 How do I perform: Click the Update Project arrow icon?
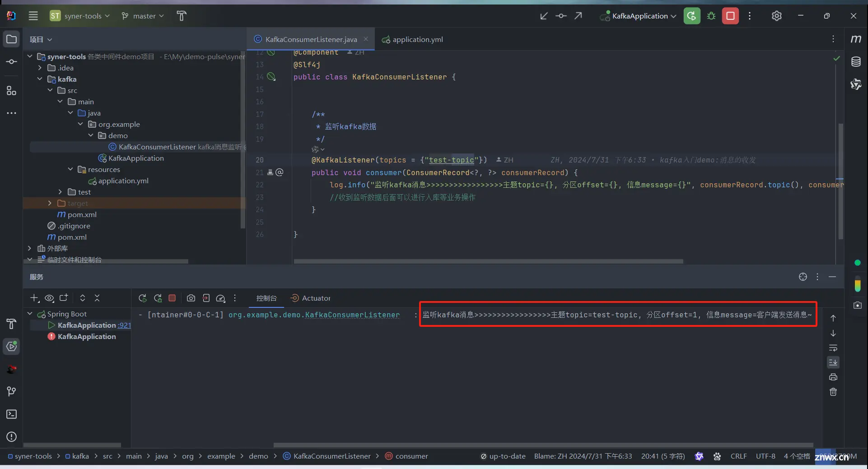click(544, 16)
